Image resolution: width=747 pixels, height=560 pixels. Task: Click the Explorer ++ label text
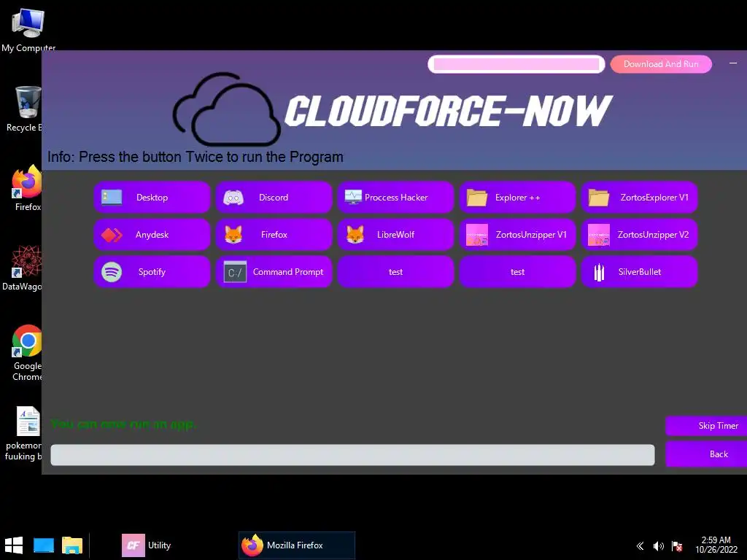[517, 197]
